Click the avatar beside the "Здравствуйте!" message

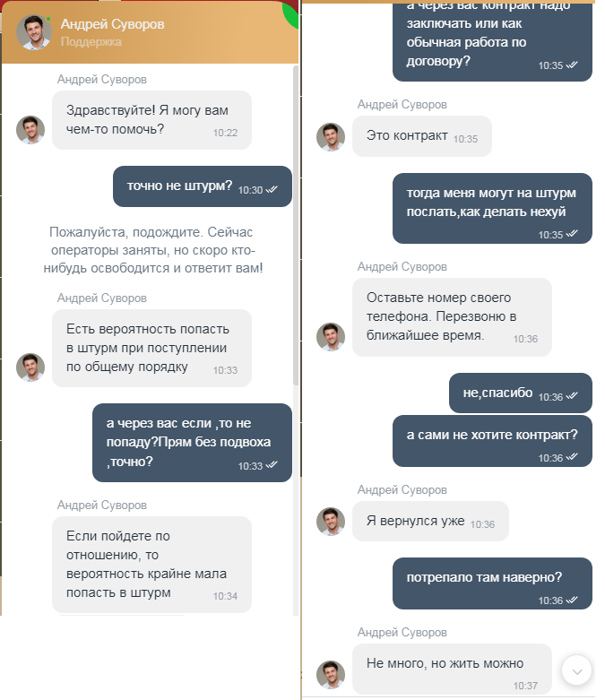pos(30,130)
